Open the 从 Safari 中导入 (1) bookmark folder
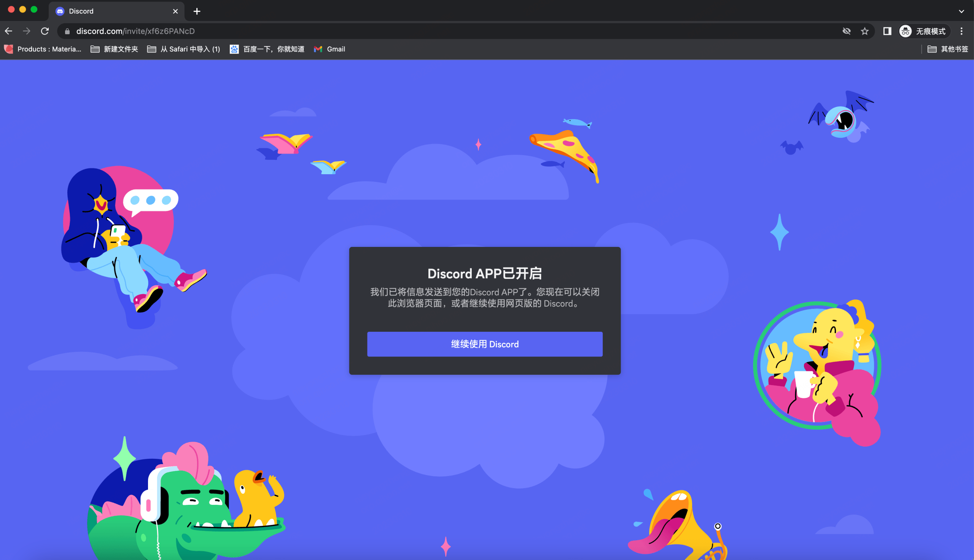Screen dimensions: 974x560 (183, 49)
